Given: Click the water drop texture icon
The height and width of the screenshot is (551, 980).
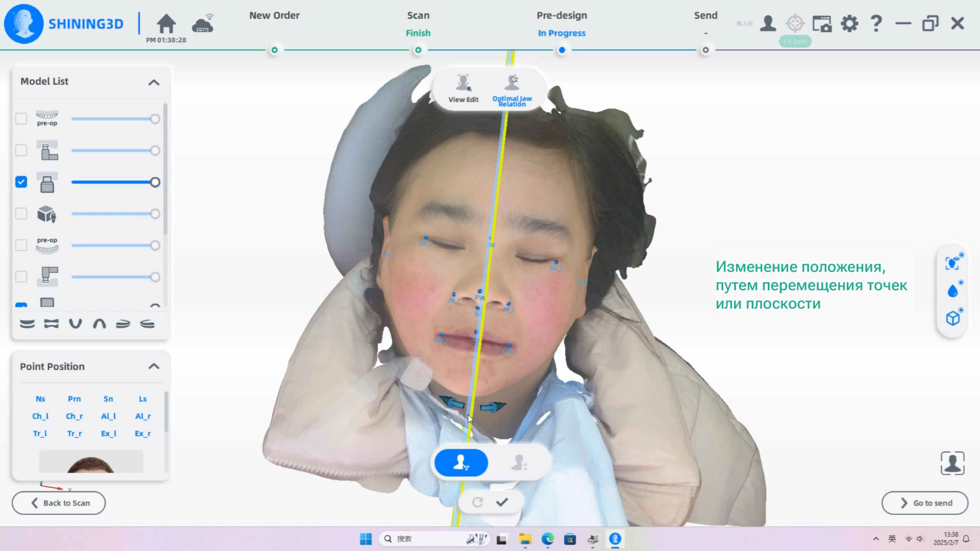Looking at the screenshot, I should point(953,291).
